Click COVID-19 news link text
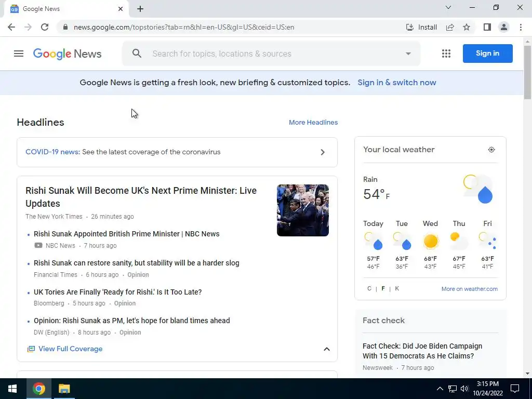 (x=52, y=152)
